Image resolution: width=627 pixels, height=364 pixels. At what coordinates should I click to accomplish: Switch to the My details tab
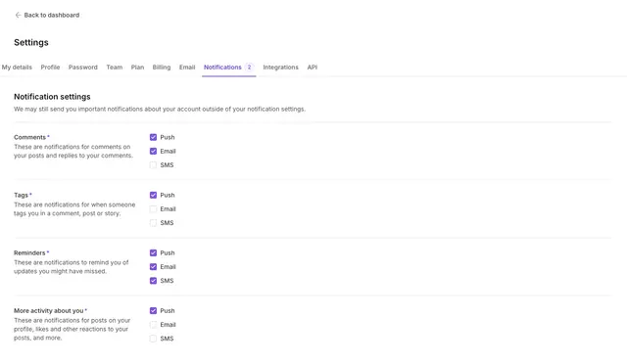[x=17, y=68]
